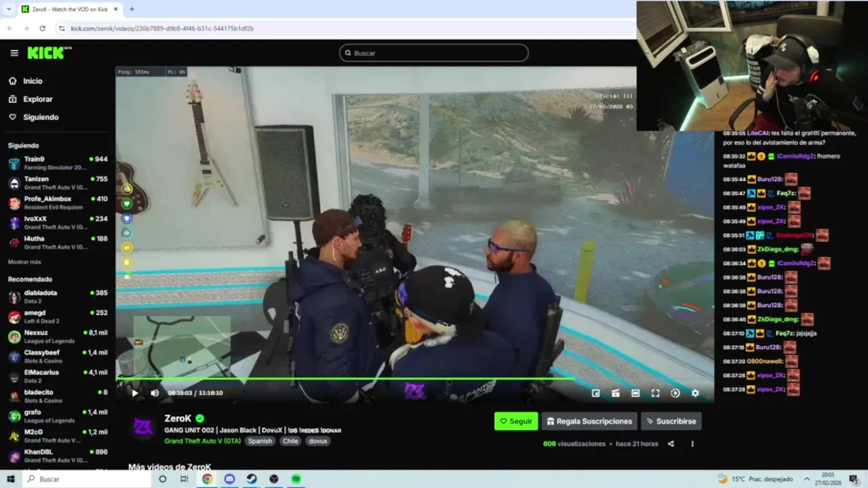Open Tanizen channel from following list
The image size is (868, 488).
tap(58, 183)
